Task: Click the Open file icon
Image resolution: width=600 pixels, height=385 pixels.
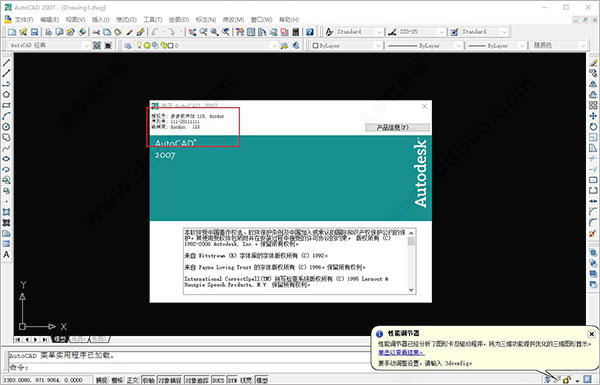Action: (x=23, y=32)
